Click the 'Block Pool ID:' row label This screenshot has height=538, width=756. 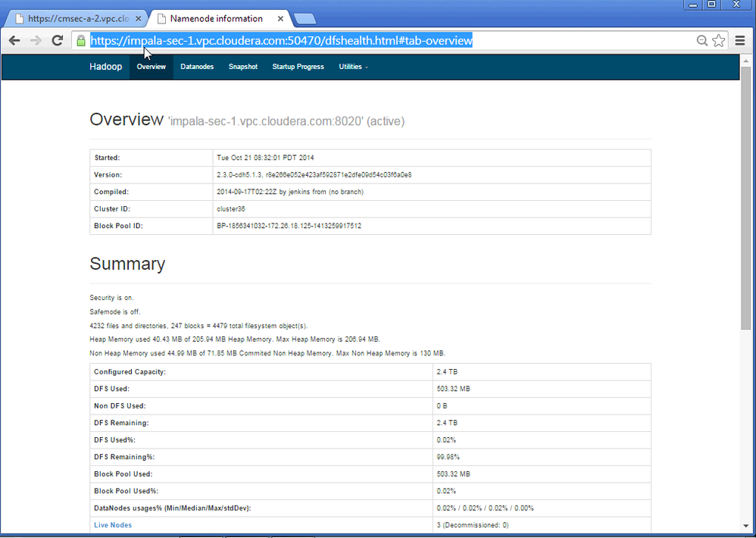pyautogui.click(x=118, y=226)
